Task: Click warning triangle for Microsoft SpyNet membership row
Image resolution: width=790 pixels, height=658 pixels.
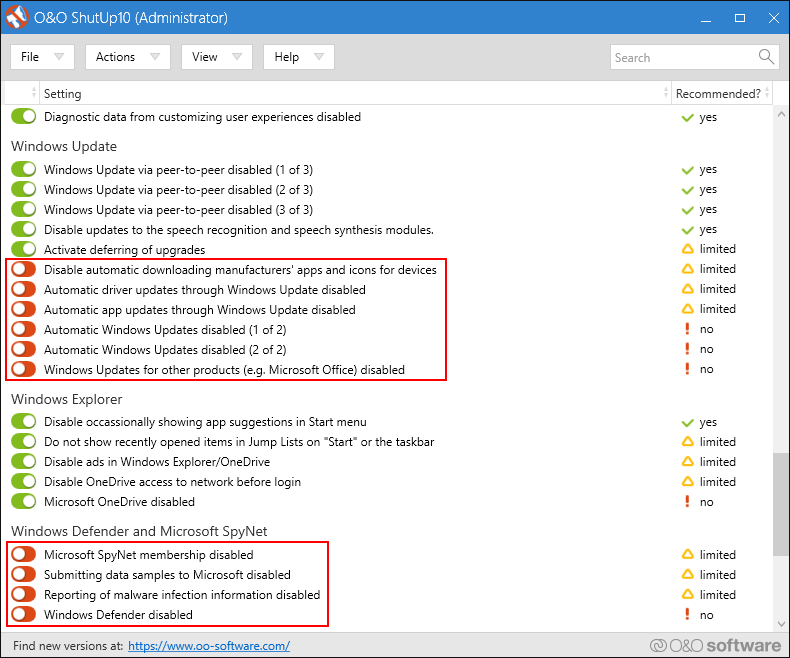Action: pyautogui.click(x=687, y=554)
